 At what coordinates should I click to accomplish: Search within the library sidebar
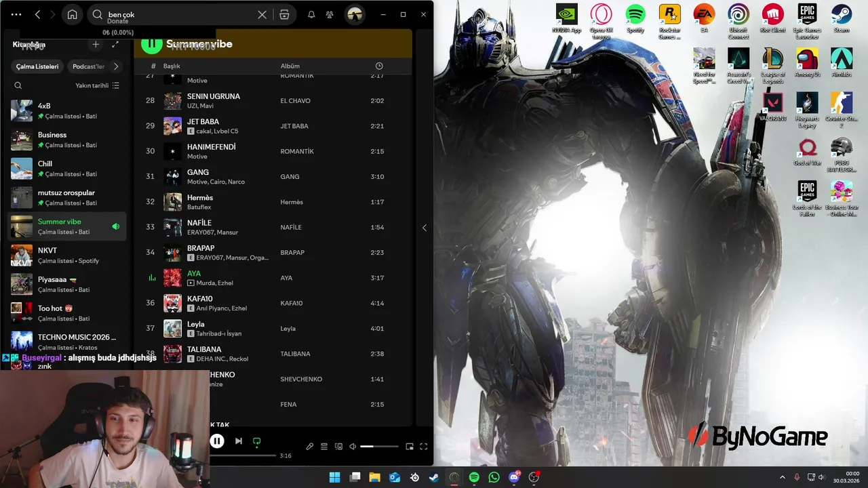click(18, 85)
